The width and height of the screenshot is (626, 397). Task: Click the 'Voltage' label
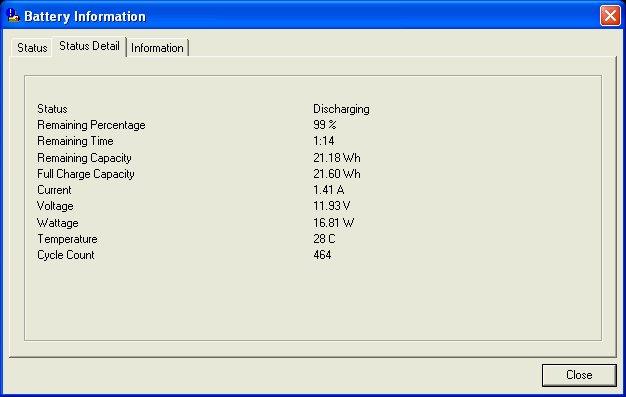[55, 206]
